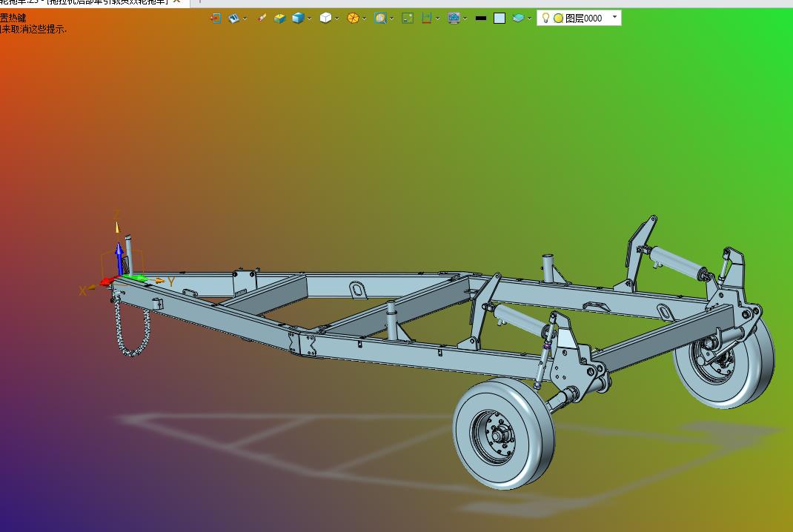The width and height of the screenshot is (793, 532).
Task: Click the monitor display settings icon
Action: click(x=454, y=19)
